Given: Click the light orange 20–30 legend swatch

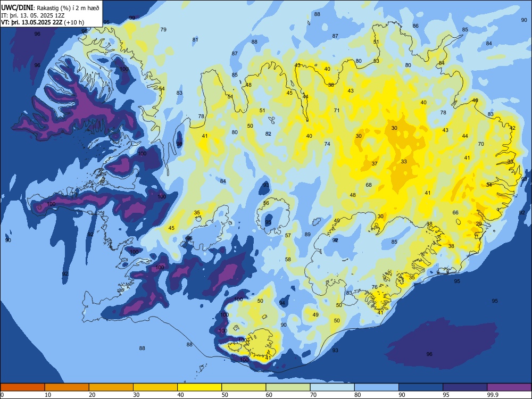Looking at the screenshot, I should (x=111, y=387).
